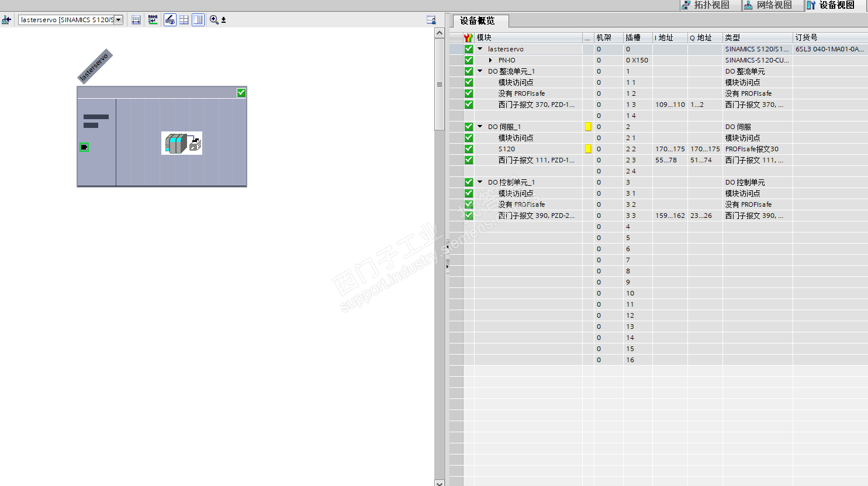
Task: Expand the PN-IO tree node
Action: (490, 60)
